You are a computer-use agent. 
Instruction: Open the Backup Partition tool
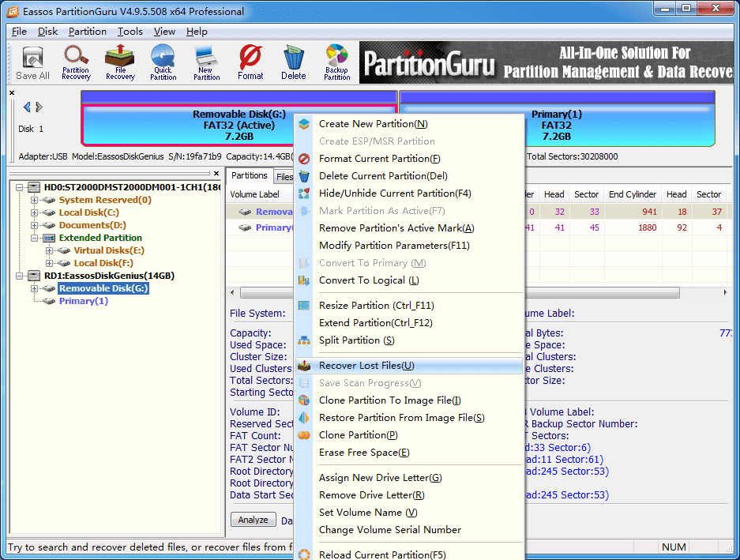click(x=337, y=63)
